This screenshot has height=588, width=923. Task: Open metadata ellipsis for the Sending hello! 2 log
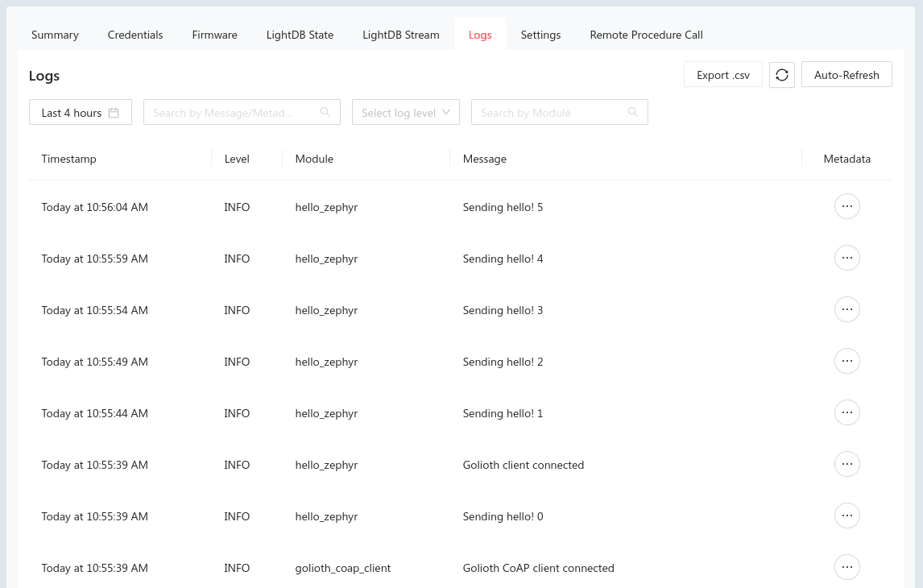846,361
